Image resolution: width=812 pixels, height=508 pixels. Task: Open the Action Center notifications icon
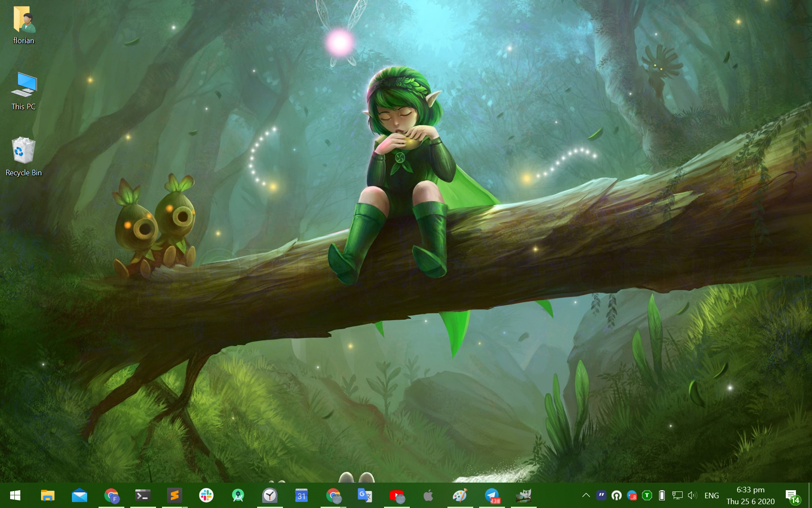(x=791, y=495)
